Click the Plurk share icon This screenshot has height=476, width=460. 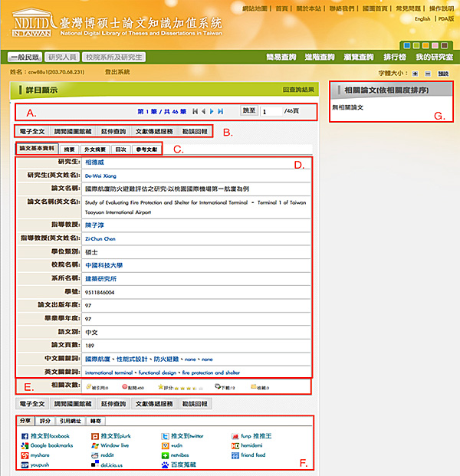[94, 435]
